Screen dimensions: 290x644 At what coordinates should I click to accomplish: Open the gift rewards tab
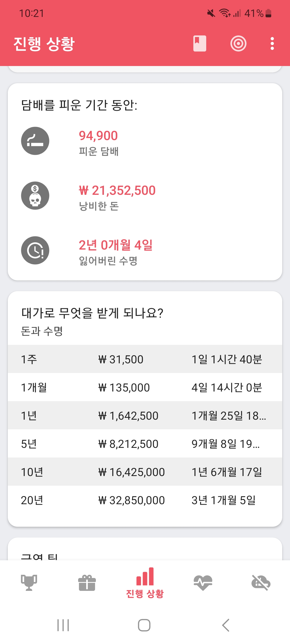pyautogui.click(x=87, y=583)
